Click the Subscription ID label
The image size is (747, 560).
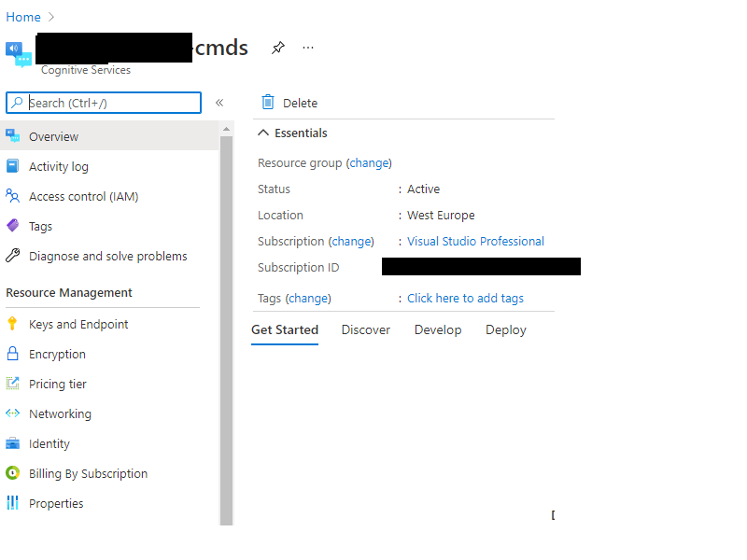tap(298, 267)
